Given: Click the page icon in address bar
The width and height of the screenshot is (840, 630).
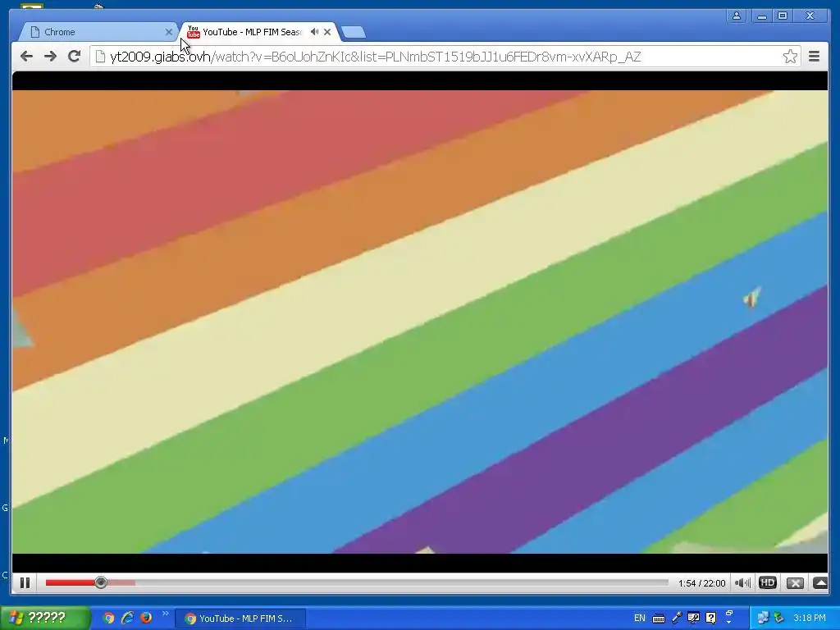Looking at the screenshot, I should (100, 57).
